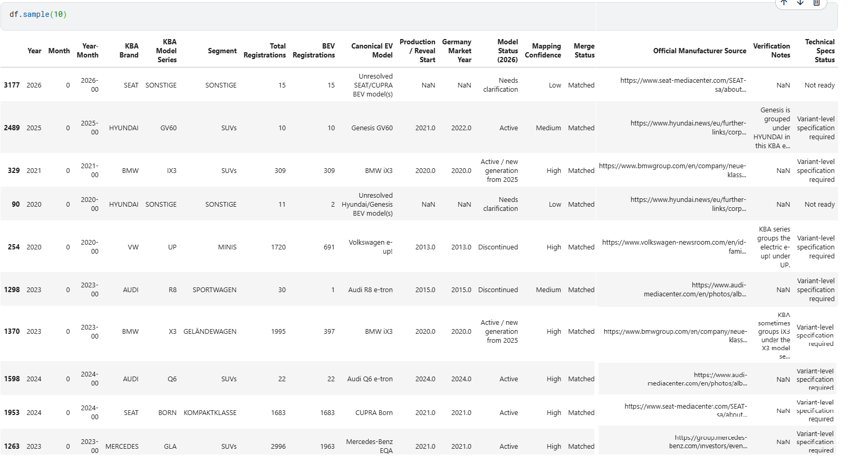This screenshot has height=463, width=868.
Task: Click the GLA model series cell
Action: click(x=170, y=446)
